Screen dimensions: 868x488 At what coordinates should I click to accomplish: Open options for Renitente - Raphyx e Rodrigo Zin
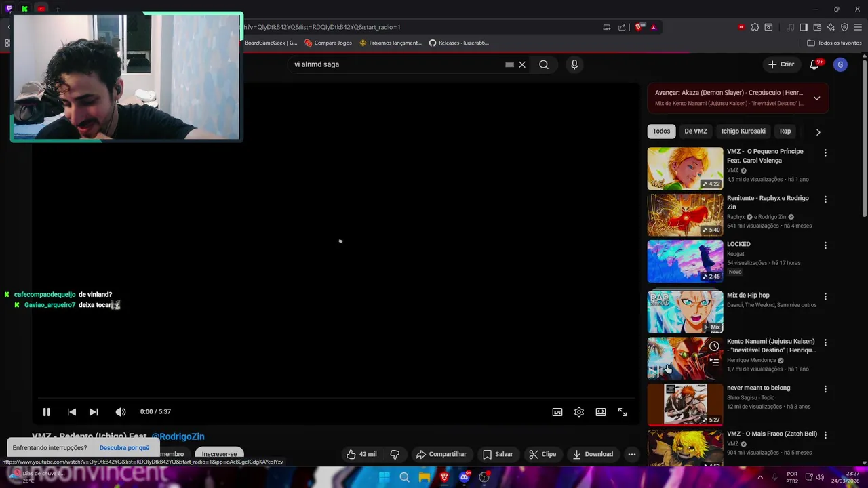[x=825, y=199]
